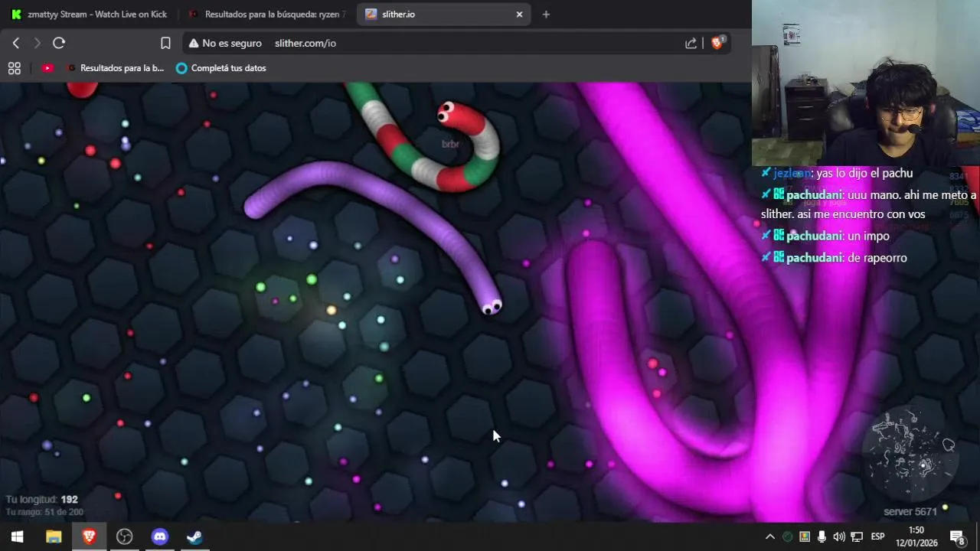Click the colorful square tray icon
Viewport: 980px width, 551px height.
[x=805, y=537]
